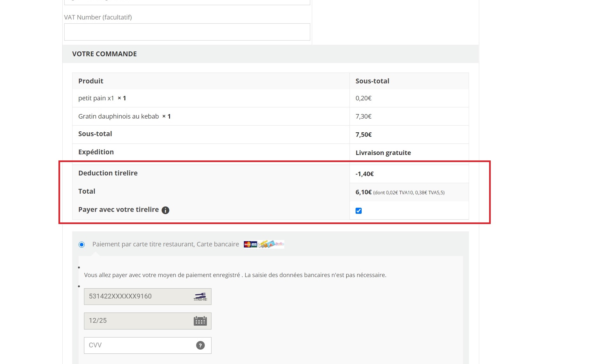Screen dimensions: 592x364
Task: Click the Paiement par carte titre restaurant label
Action: [x=165, y=244]
